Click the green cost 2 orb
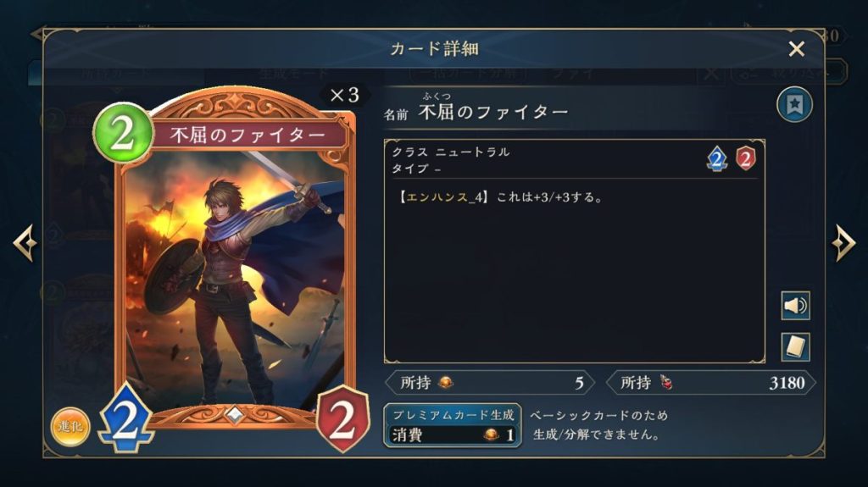 point(123,133)
